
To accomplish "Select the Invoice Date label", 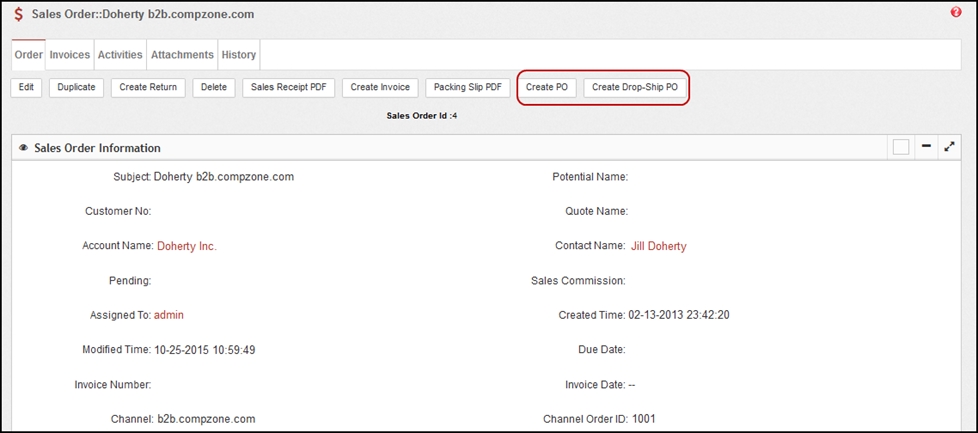I will pyautogui.click(x=596, y=385).
